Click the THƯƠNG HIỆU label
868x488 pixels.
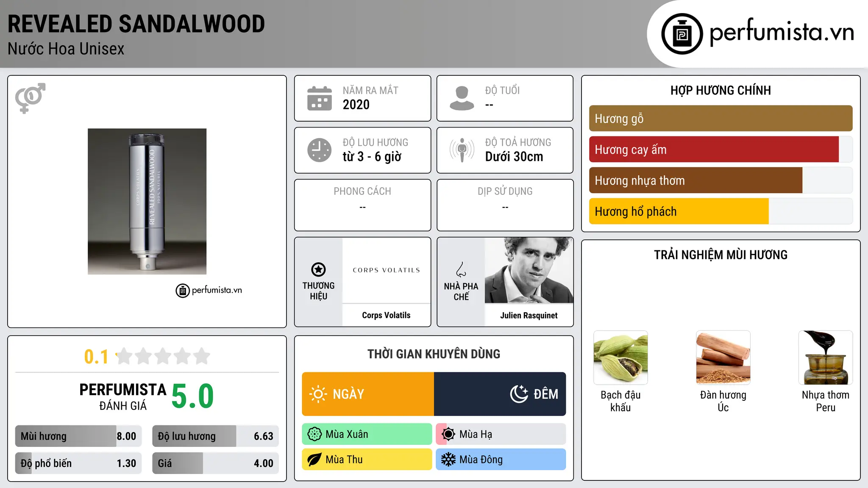pos(318,291)
